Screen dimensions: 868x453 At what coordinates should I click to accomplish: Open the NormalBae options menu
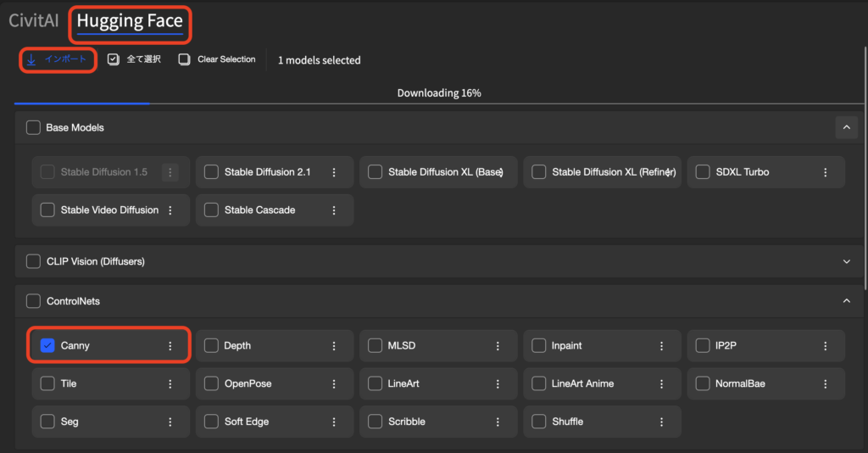826,383
